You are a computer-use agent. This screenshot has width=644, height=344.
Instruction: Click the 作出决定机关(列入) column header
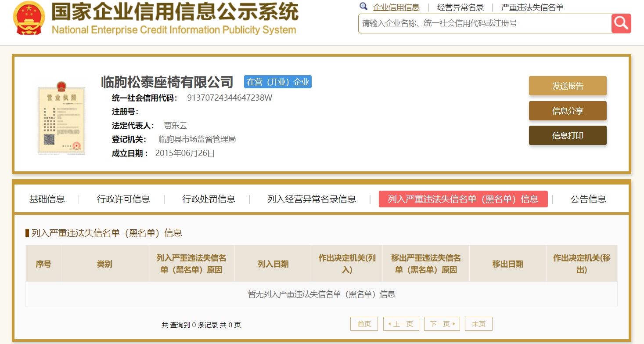(347, 264)
